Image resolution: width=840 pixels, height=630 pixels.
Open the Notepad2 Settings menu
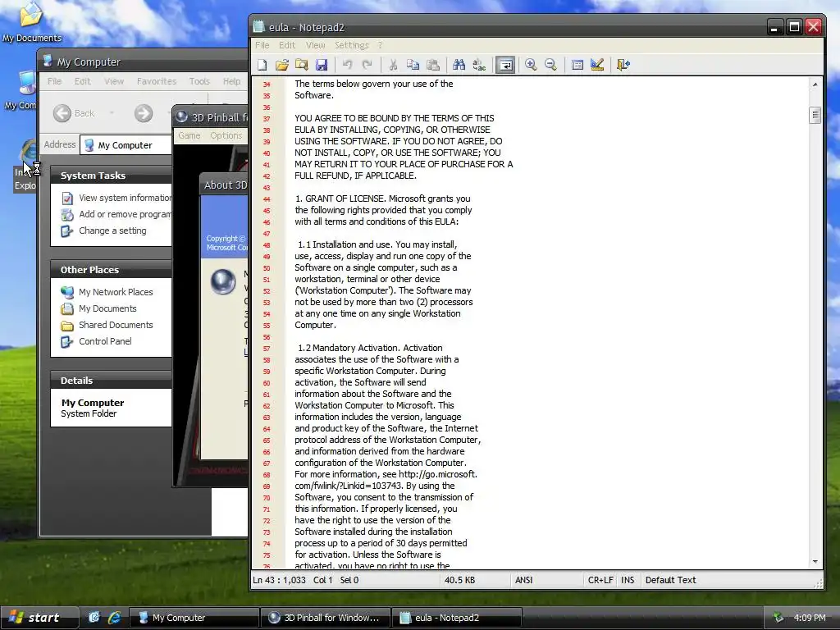point(351,45)
